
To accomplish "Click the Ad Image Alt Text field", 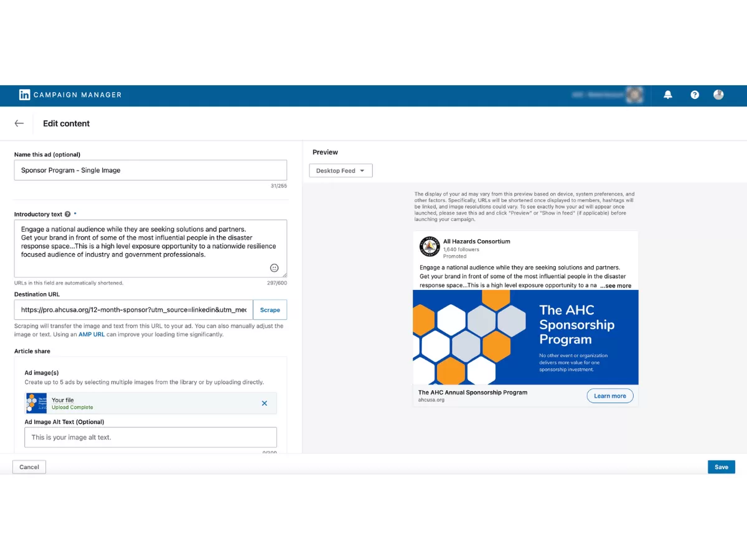I will (150, 437).
